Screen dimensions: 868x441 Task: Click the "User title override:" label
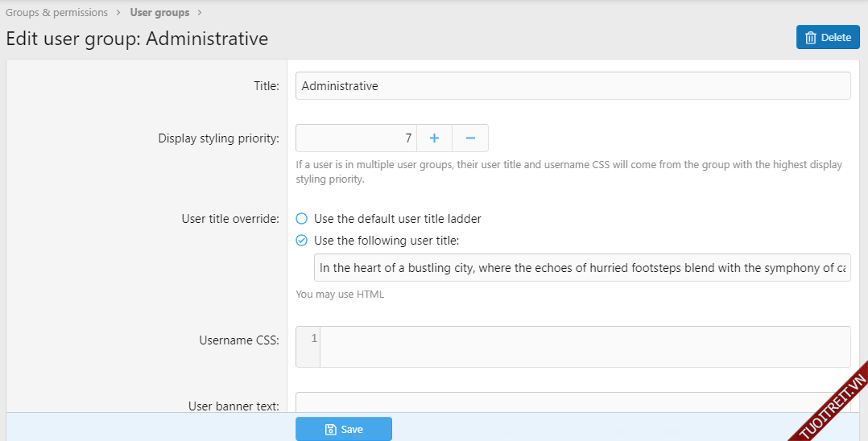coord(230,219)
